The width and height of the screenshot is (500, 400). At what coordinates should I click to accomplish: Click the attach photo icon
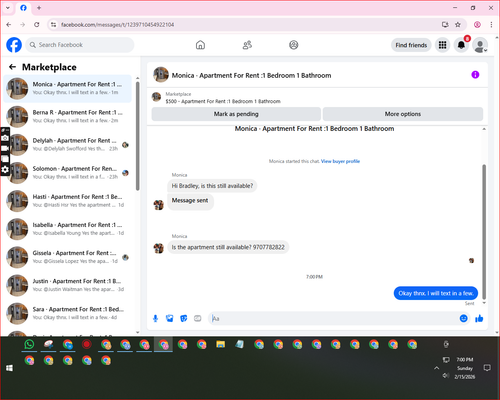pos(170,318)
